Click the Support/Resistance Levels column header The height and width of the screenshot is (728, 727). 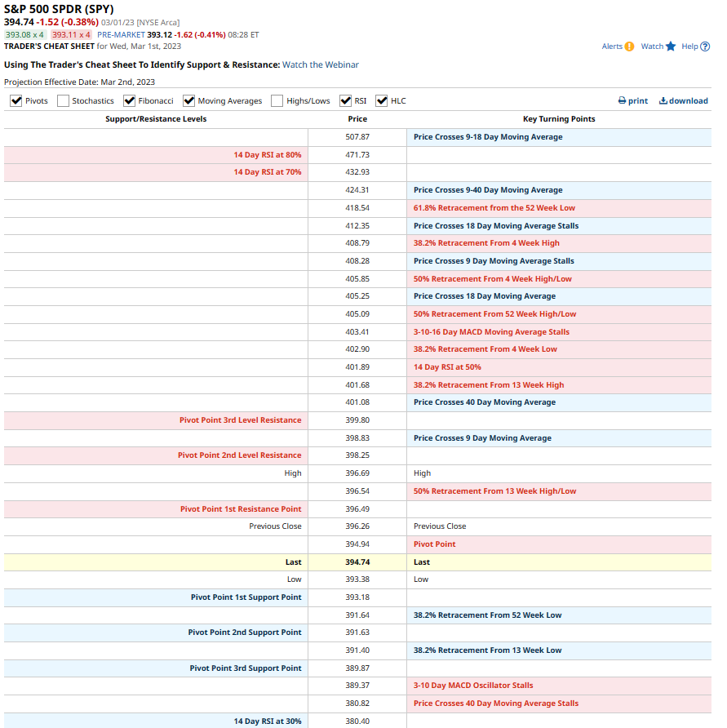pyautogui.click(x=156, y=119)
